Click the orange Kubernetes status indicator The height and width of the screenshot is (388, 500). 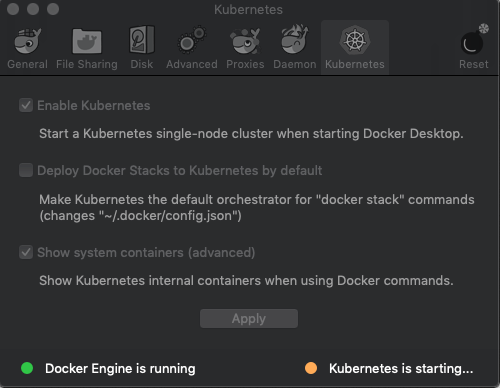(x=311, y=368)
